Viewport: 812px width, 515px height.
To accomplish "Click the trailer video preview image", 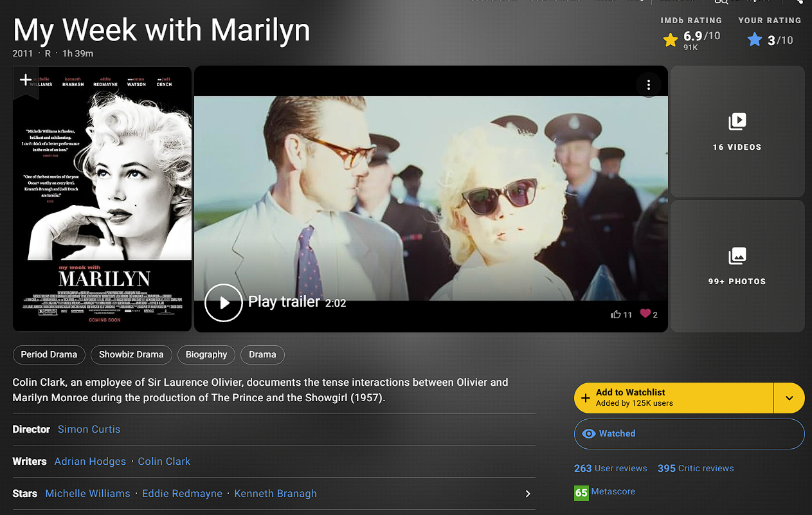I will tap(431, 199).
